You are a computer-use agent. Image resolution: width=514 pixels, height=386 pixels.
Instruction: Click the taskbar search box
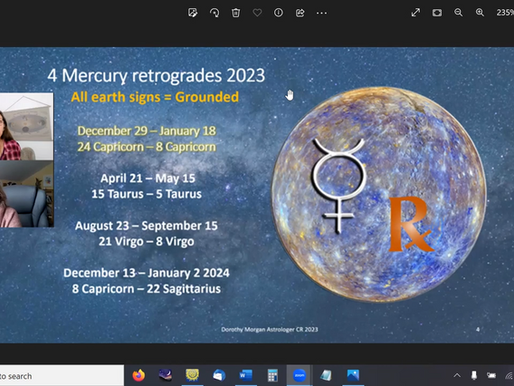[62, 376]
